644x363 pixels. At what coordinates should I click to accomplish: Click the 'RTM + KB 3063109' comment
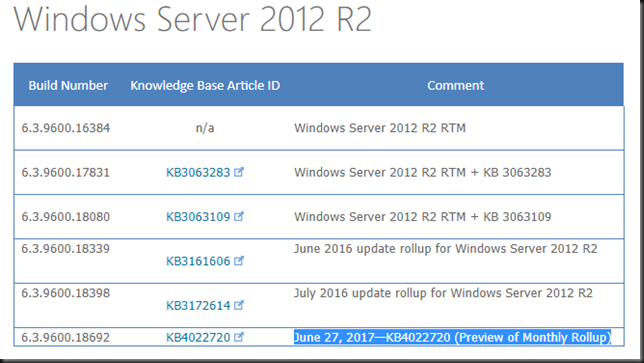(423, 217)
